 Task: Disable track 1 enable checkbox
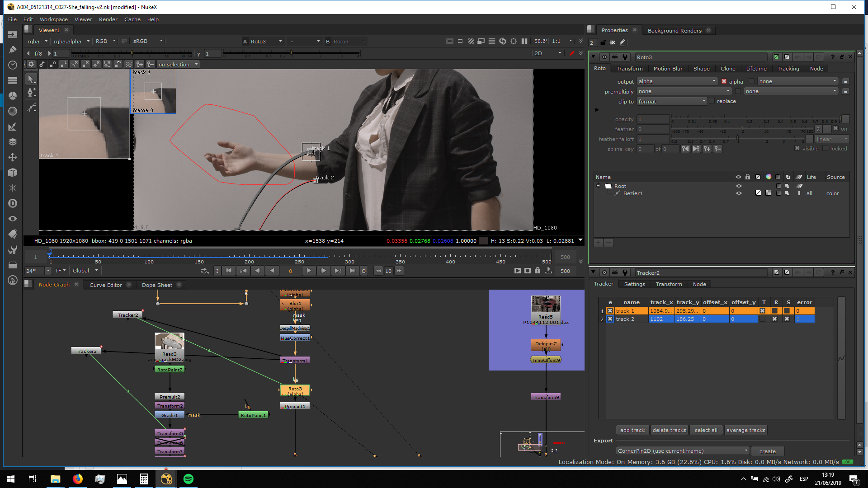pyautogui.click(x=610, y=311)
